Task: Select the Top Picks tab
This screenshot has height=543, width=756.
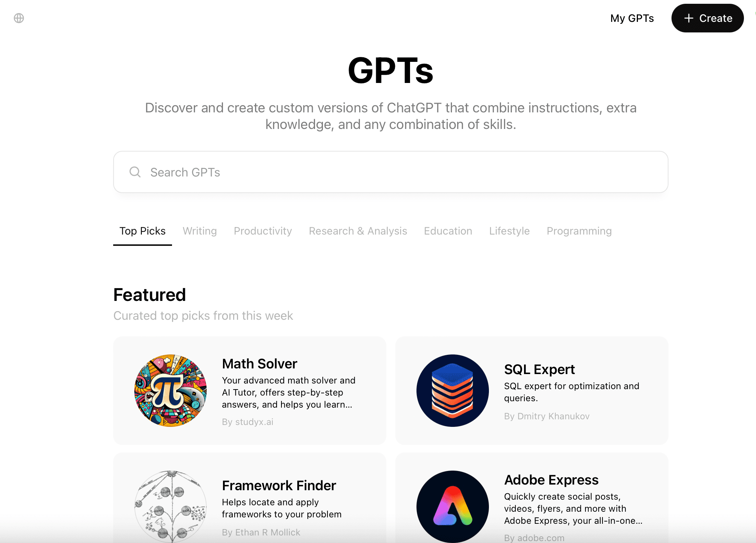Action: pyautogui.click(x=142, y=230)
